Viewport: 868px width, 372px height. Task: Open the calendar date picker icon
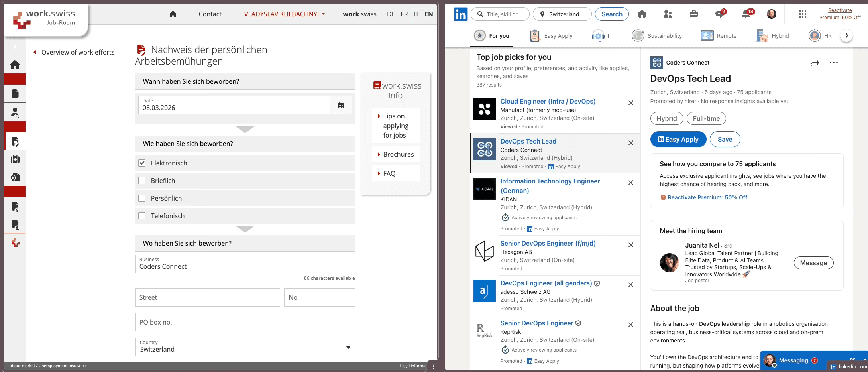coord(340,106)
